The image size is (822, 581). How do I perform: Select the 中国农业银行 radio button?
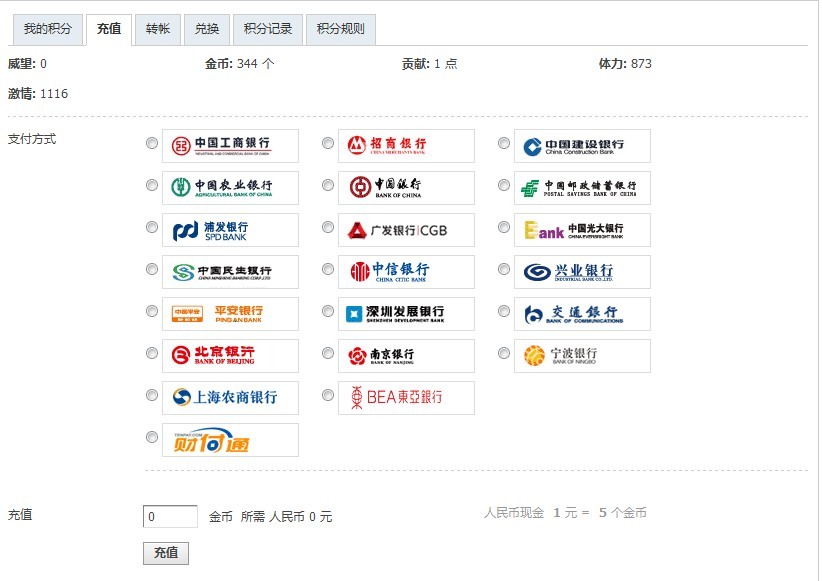152,185
